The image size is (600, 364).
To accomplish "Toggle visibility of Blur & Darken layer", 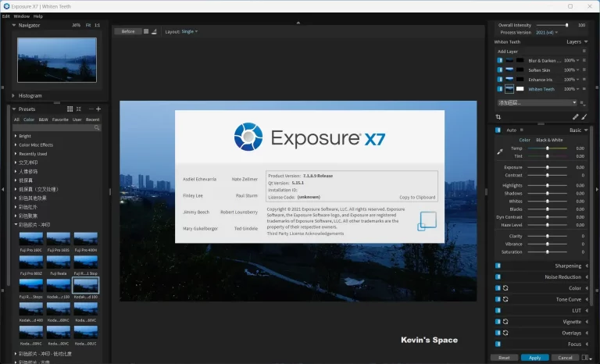I will click(500, 60).
